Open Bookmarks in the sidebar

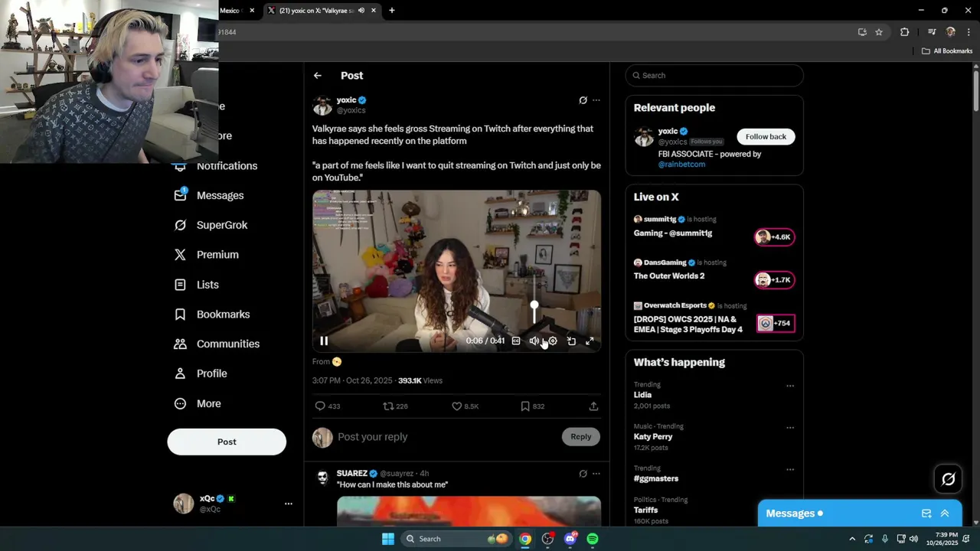(212, 315)
